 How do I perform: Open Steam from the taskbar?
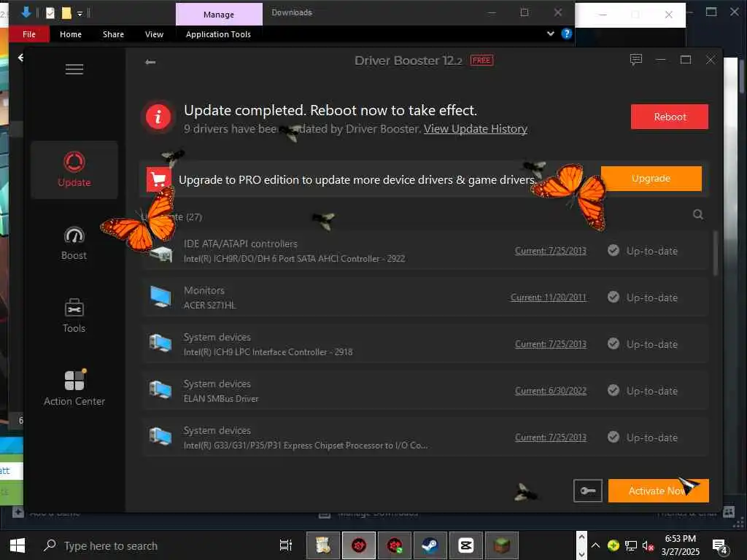tap(430, 545)
